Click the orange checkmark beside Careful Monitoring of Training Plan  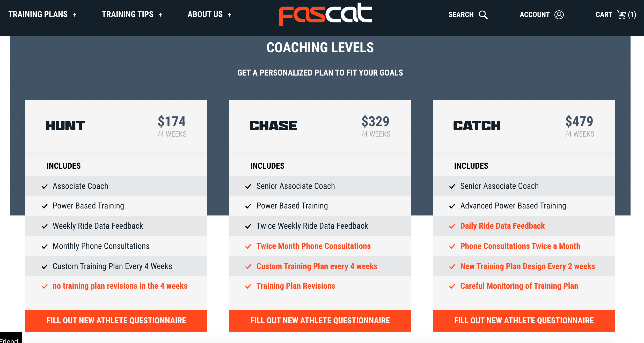click(452, 286)
